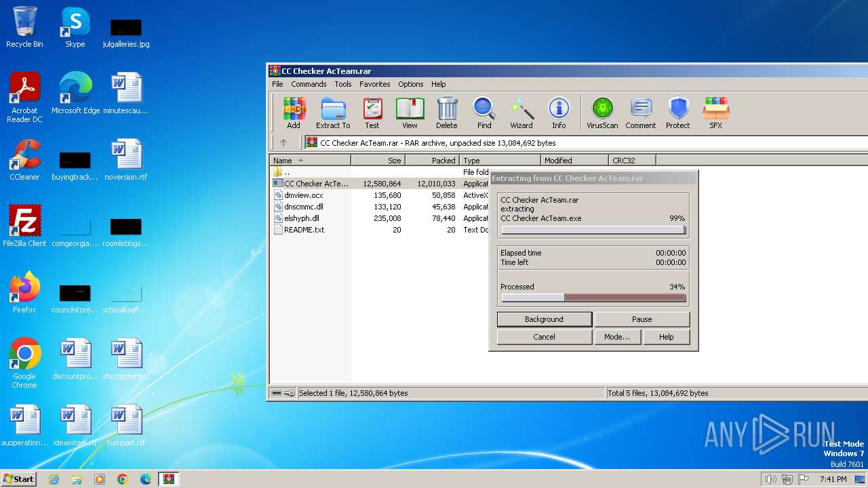Open the Help menu
The width and height of the screenshot is (868, 488).
pyautogui.click(x=439, y=84)
